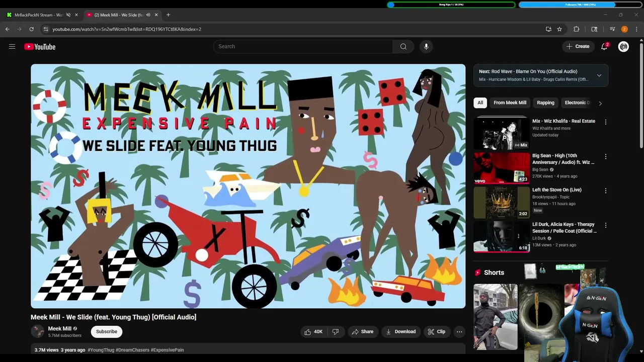Go back with the browser back arrow

point(8,29)
